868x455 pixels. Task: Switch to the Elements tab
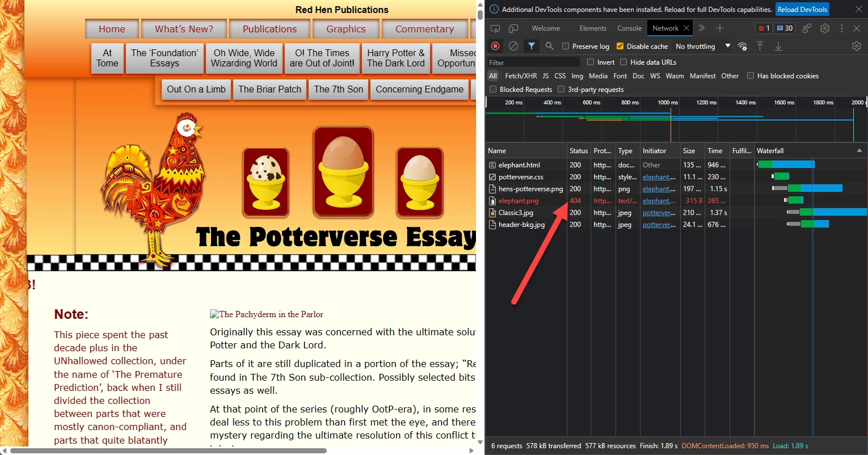[593, 28]
